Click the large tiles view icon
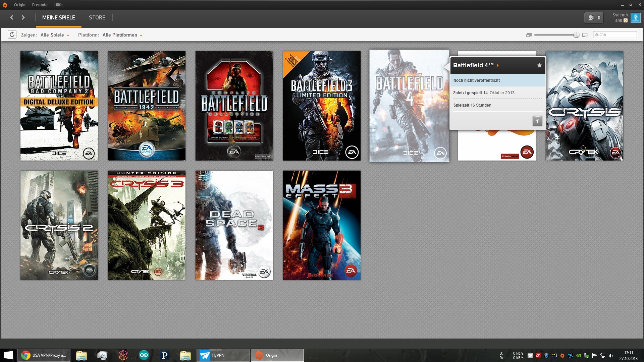 pyautogui.click(x=585, y=35)
